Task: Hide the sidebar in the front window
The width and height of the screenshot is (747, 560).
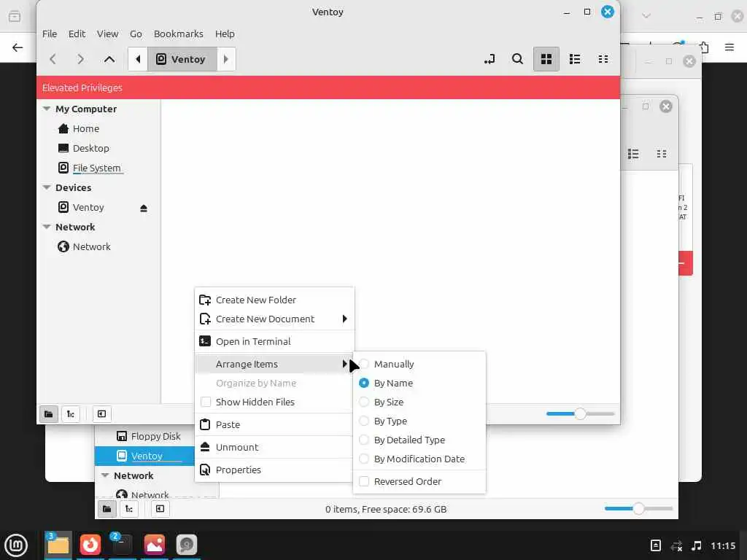Action: [x=101, y=414]
